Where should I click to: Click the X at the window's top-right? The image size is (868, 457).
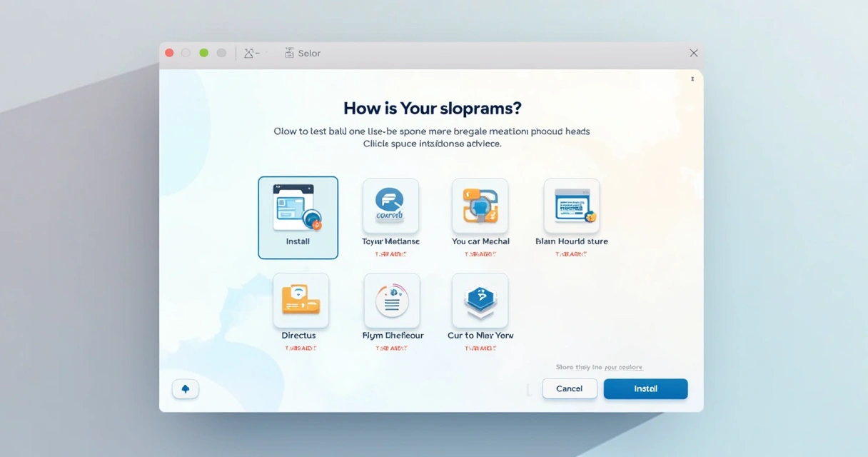click(x=693, y=52)
